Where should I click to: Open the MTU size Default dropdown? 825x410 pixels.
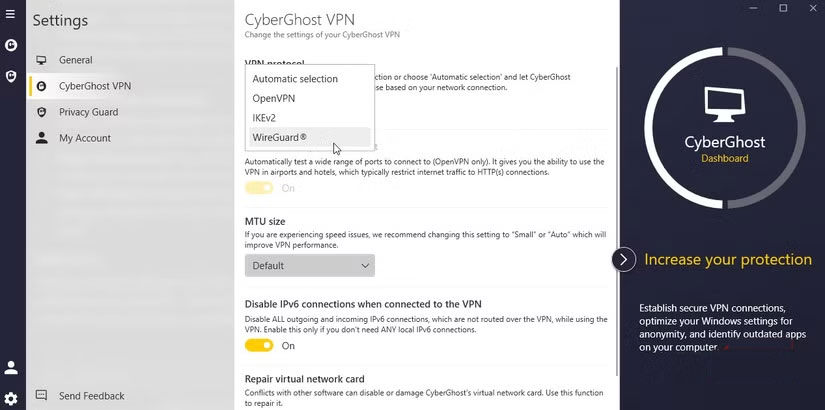pyautogui.click(x=309, y=266)
